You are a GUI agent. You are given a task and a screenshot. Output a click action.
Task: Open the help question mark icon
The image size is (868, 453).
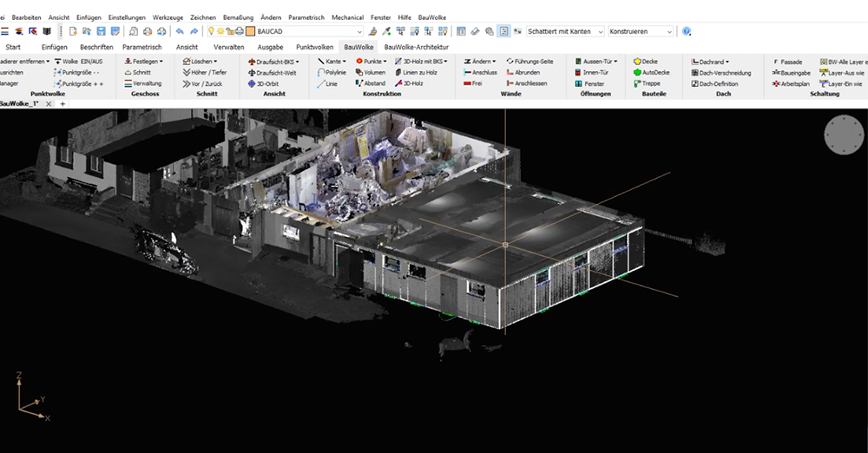[x=687, y=31]
